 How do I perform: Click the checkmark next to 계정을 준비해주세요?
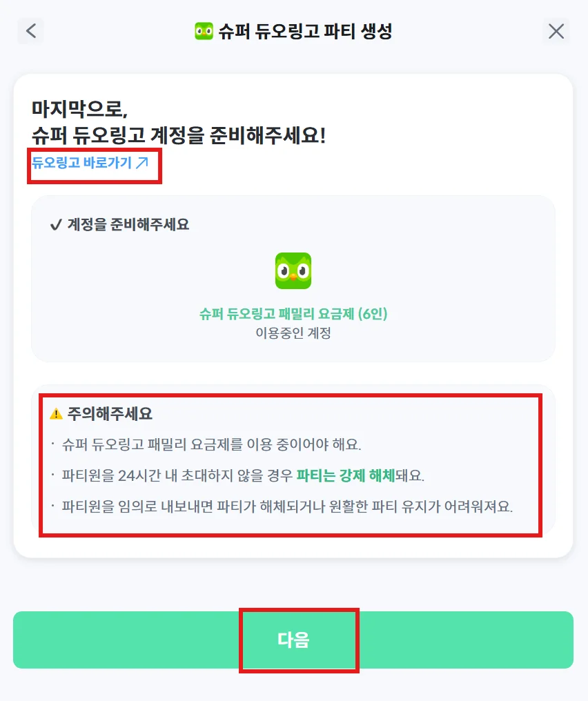pos(56,225)
